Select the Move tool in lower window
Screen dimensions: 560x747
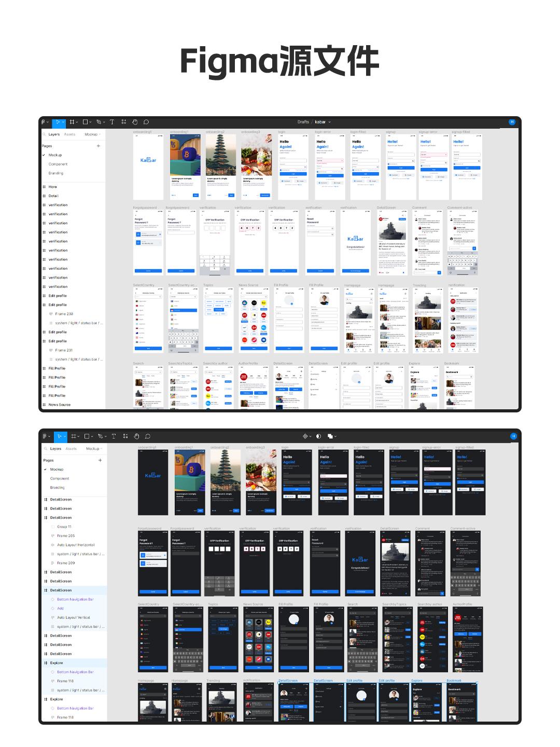click(60, 436)
